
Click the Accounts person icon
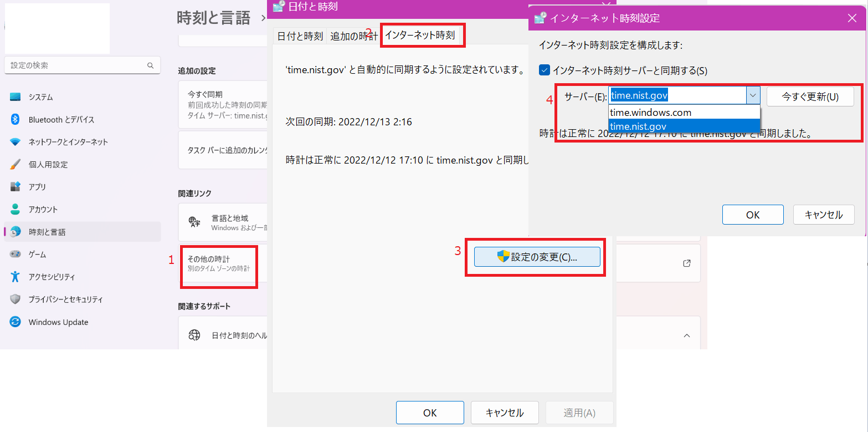click(x=16, y=209)
